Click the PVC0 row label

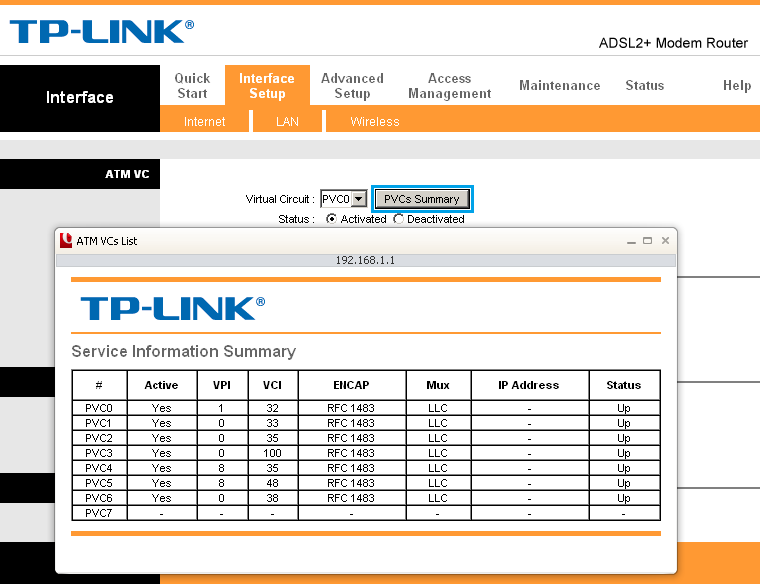click(99, 408)
